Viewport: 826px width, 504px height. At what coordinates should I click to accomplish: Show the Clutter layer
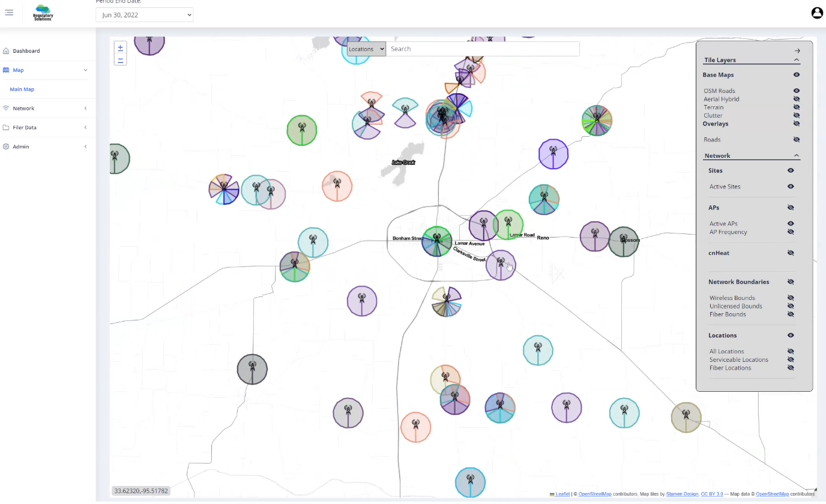coord(797,115)
